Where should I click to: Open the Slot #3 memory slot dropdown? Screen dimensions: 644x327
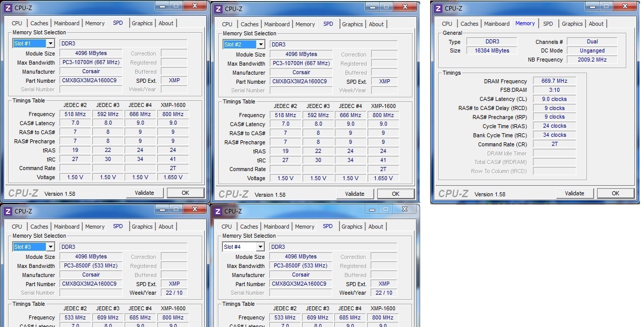(x=50, y=247)
